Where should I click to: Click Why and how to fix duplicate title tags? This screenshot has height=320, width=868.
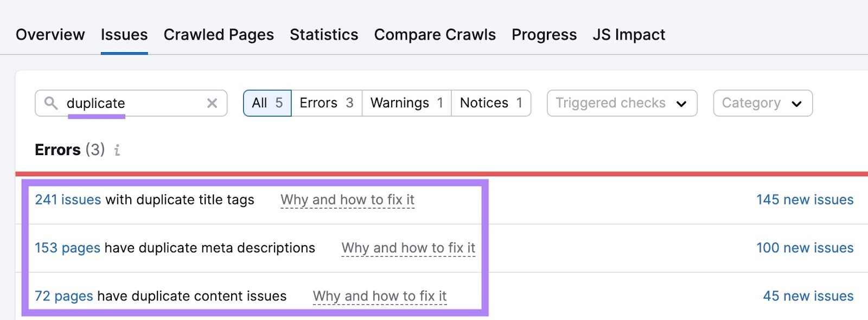347,200
